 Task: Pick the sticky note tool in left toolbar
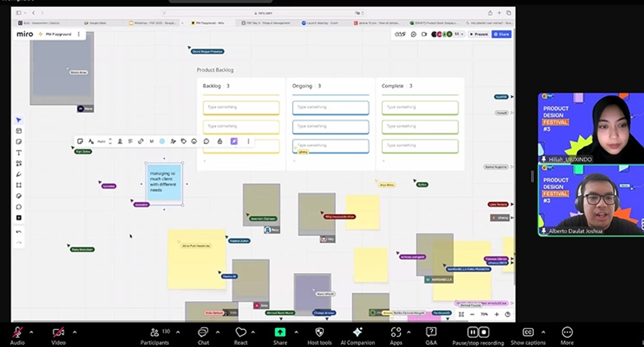pos(18,142)
